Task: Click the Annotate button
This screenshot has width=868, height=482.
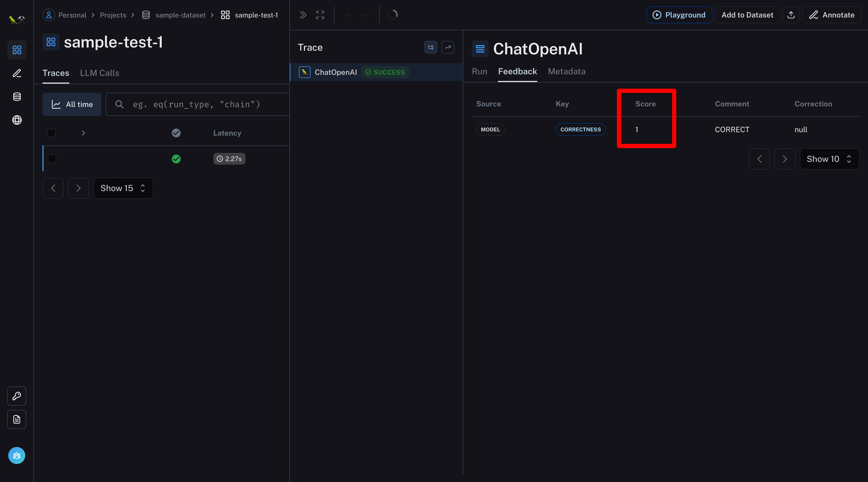Action: coord(832,15)
